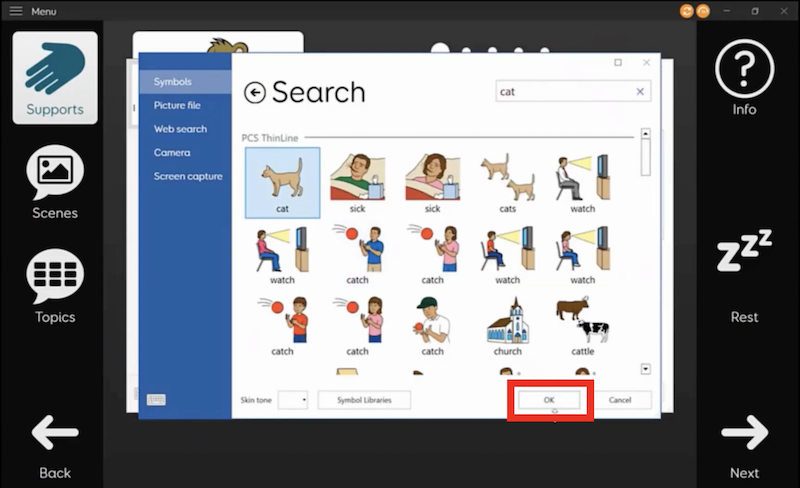This screenshot has height=488, width=800.
Task: Switch to the Picture file tab
Action: (x=177, y=105)
